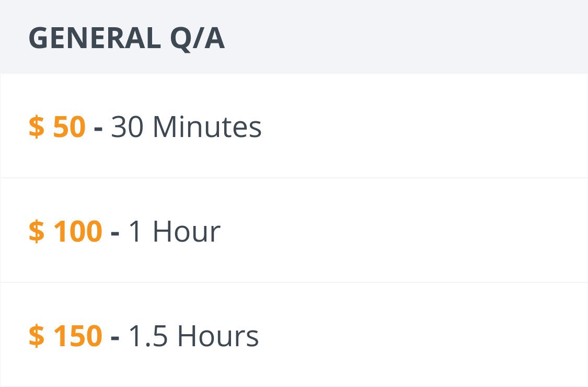Click the 1 Hour duration text

[175, 231]
